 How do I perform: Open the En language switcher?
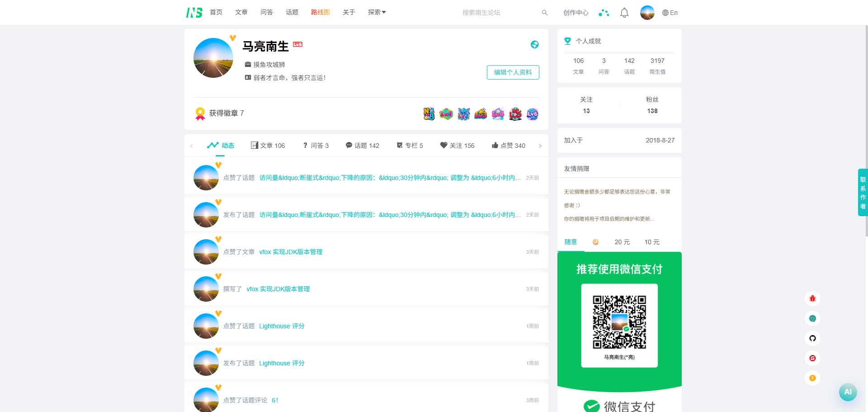coord(670,13)
